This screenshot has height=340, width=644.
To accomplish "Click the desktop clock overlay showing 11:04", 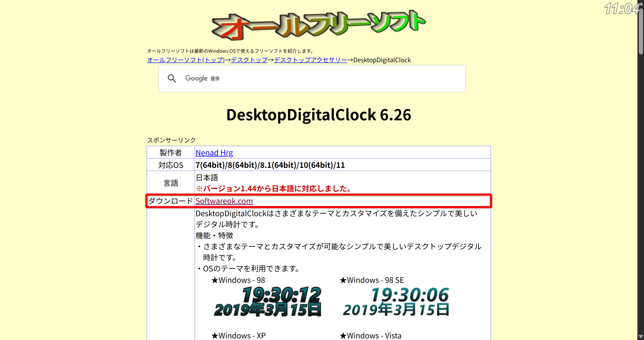I will (622, 9).
